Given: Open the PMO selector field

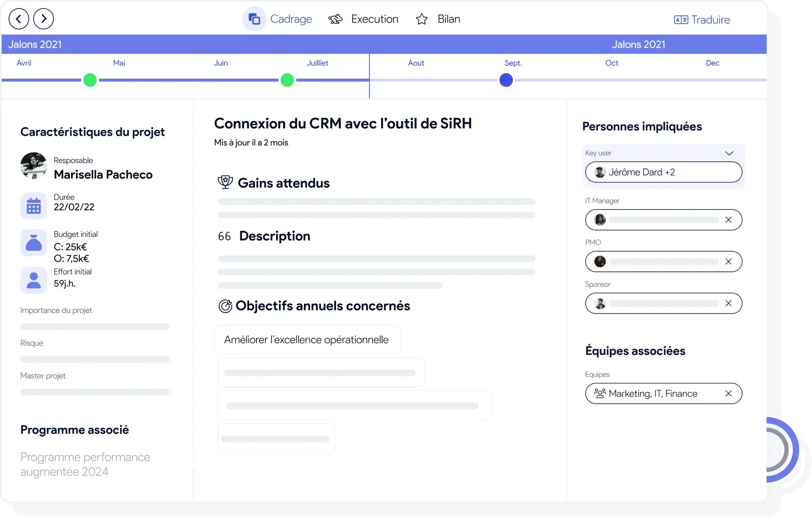Looking at the screenshot, I should pos(664,261).
